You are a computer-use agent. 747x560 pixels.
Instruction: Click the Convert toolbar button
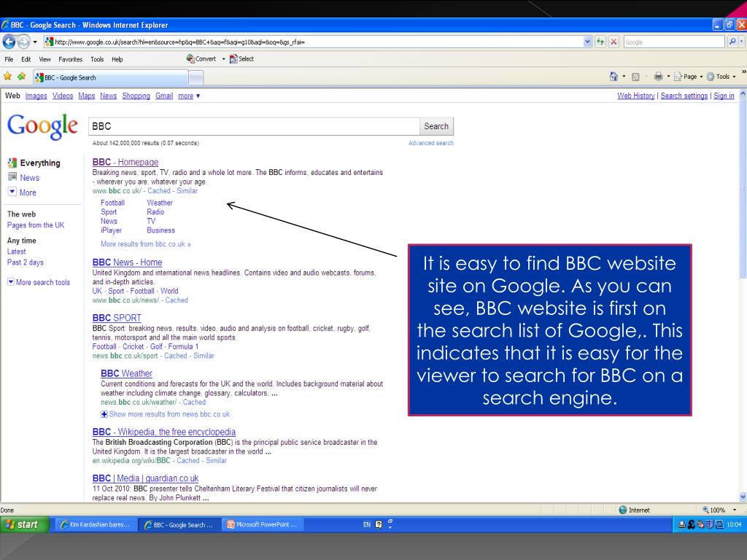point(201,58)
